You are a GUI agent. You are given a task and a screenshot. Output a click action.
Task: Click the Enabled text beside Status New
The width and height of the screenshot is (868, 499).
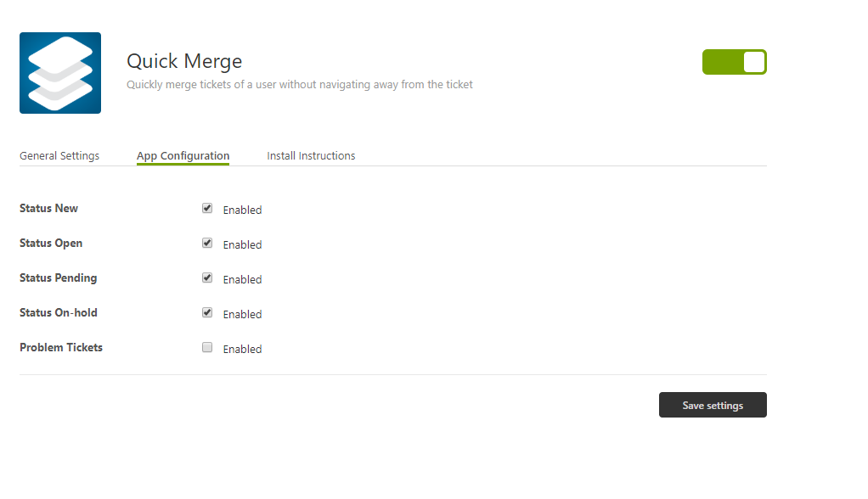(x=242, y=210)
